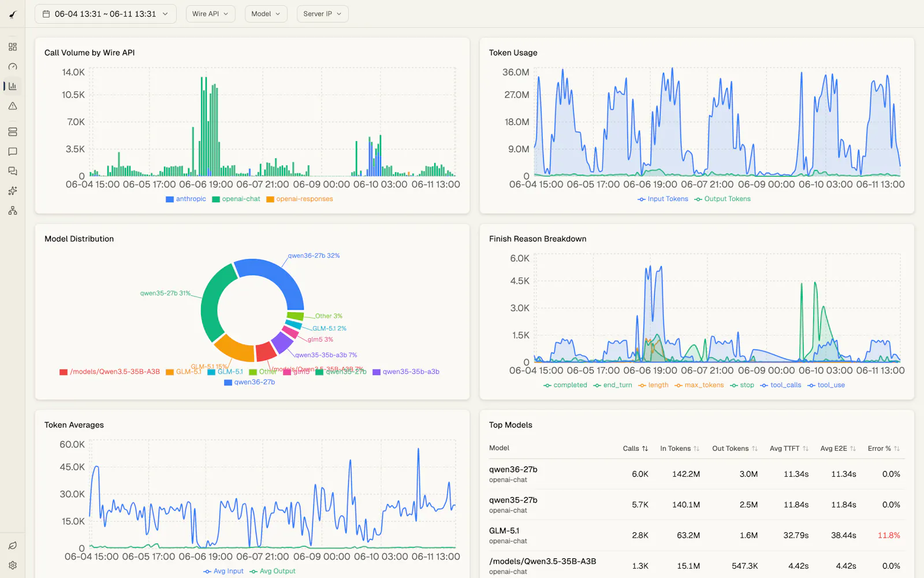The image size is (924, 578).
Task: Click the red /models/Qwen3.5-35B-A3B legend swatch
Action: coord(64,372)
